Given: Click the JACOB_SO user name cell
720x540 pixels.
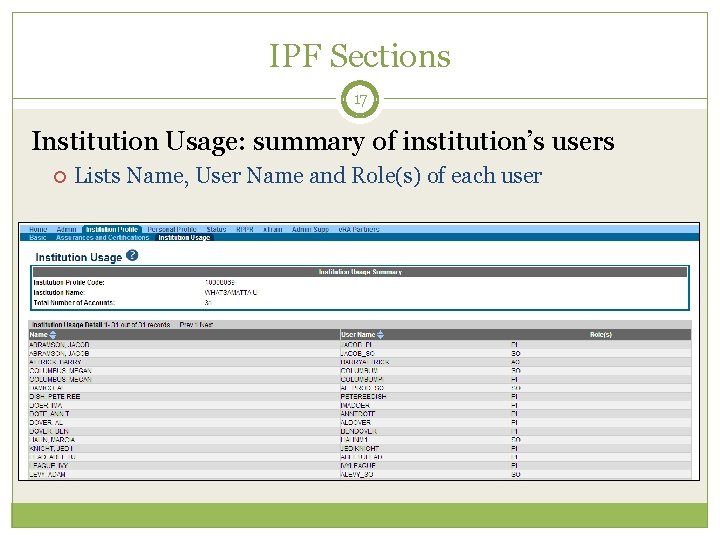Looking at the screenshot, I should (358, 354).
